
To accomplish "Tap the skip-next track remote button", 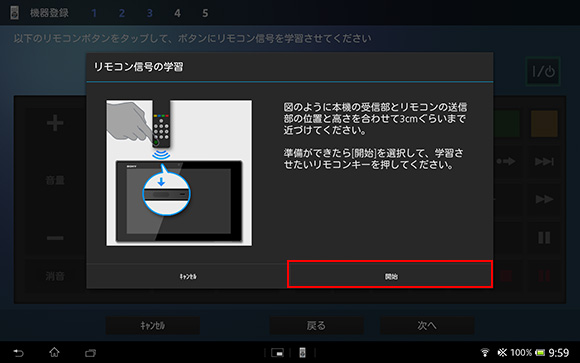I will coord(544,161).
